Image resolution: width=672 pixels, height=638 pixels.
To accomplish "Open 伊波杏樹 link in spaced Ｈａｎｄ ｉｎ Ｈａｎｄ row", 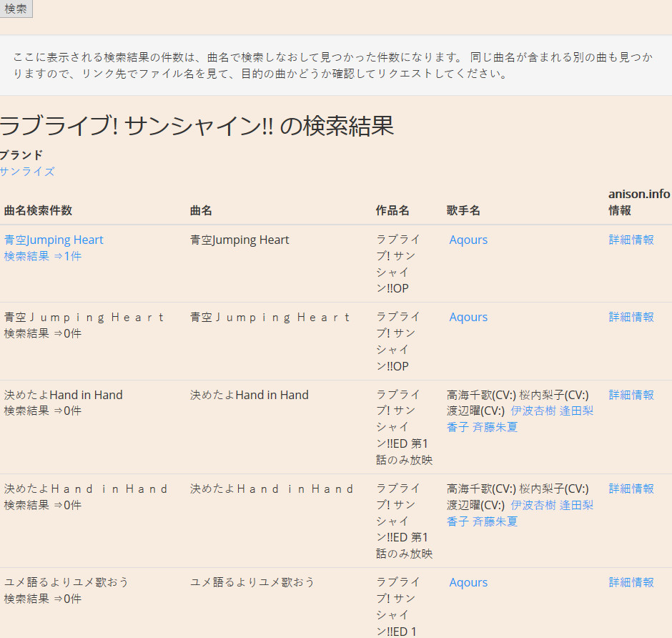I will [533, 505].
